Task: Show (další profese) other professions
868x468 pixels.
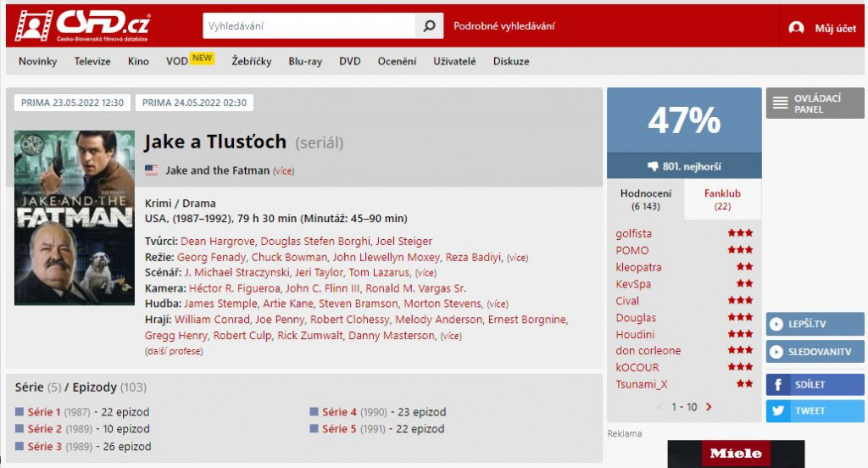Action: (x=174, y=351)
